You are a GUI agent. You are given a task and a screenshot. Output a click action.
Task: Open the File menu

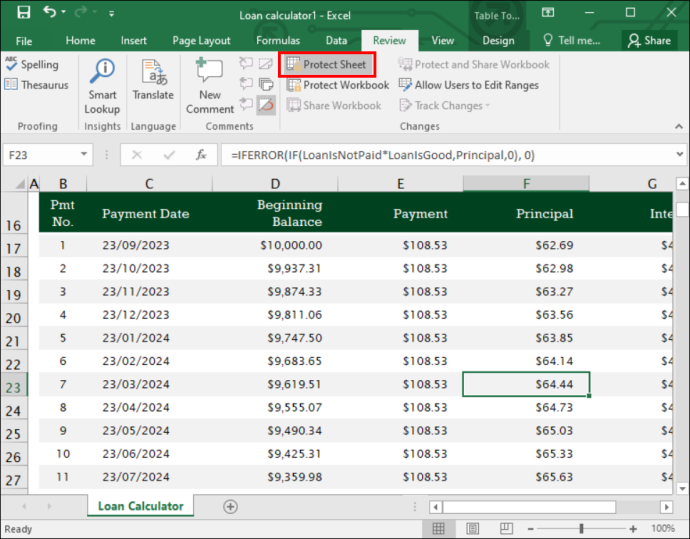[24, 41]
